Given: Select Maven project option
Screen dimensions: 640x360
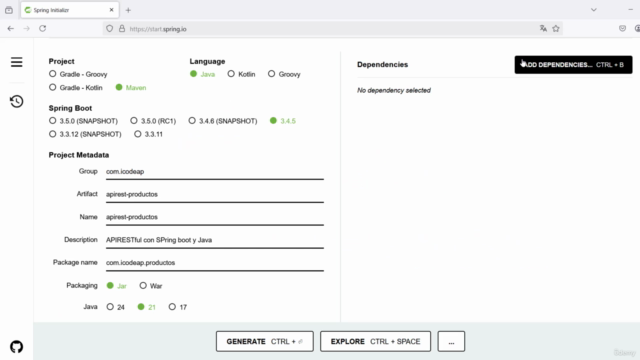Looking at the screenshot, I should [131, 87].
